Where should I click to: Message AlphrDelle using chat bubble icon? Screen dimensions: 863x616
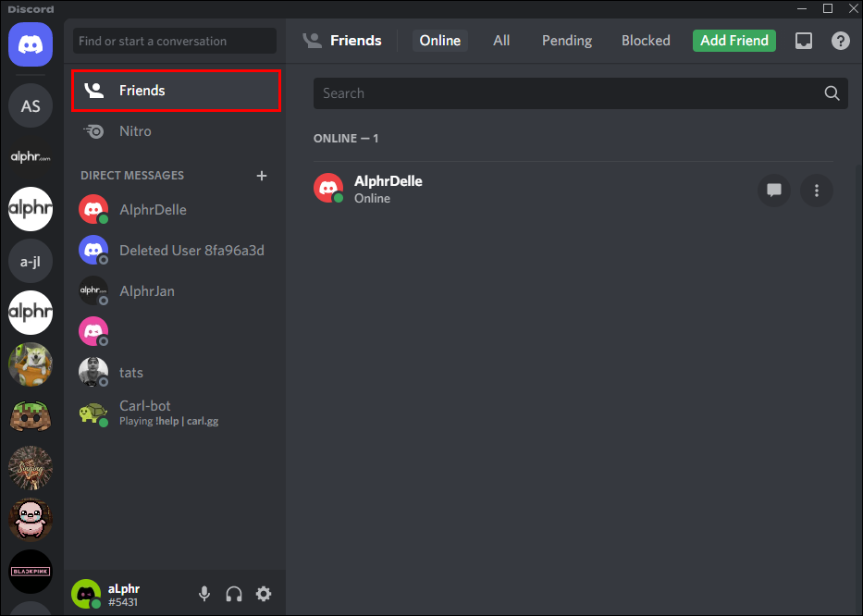tap(774, 191)
